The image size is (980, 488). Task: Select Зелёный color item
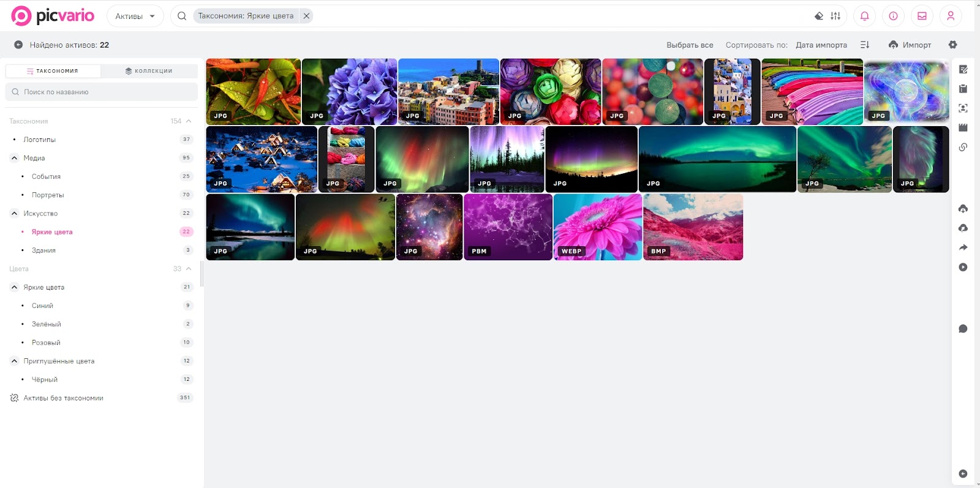click(x=47, y=324)
